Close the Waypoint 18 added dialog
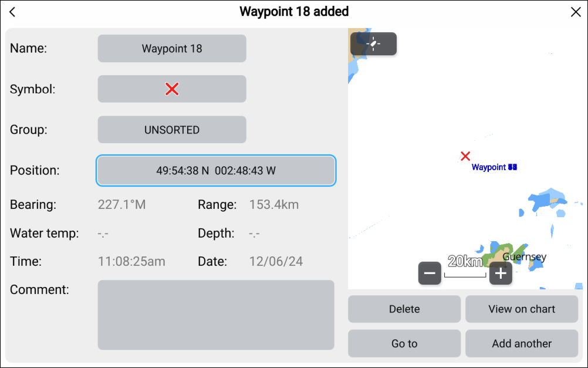This screenshot has width=588, height=368. point(576,12)
